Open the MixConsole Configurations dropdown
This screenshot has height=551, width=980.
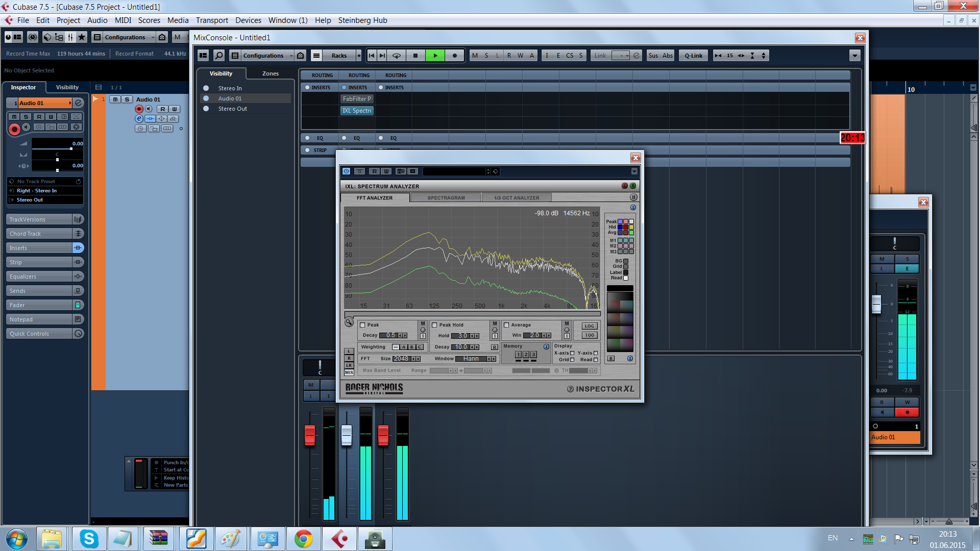click(x=263, y=56)
